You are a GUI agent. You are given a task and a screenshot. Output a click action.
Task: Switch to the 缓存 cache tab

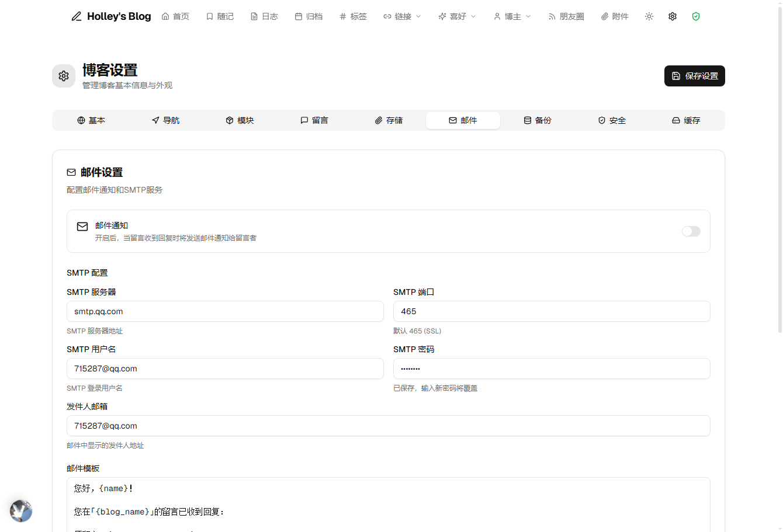coord(686,120)
